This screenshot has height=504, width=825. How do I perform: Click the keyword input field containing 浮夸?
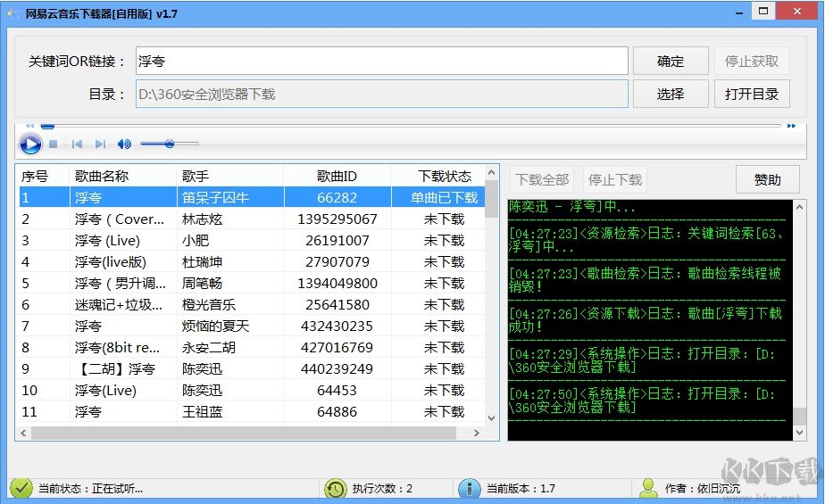pyautogui.click(x=381, y=61)
